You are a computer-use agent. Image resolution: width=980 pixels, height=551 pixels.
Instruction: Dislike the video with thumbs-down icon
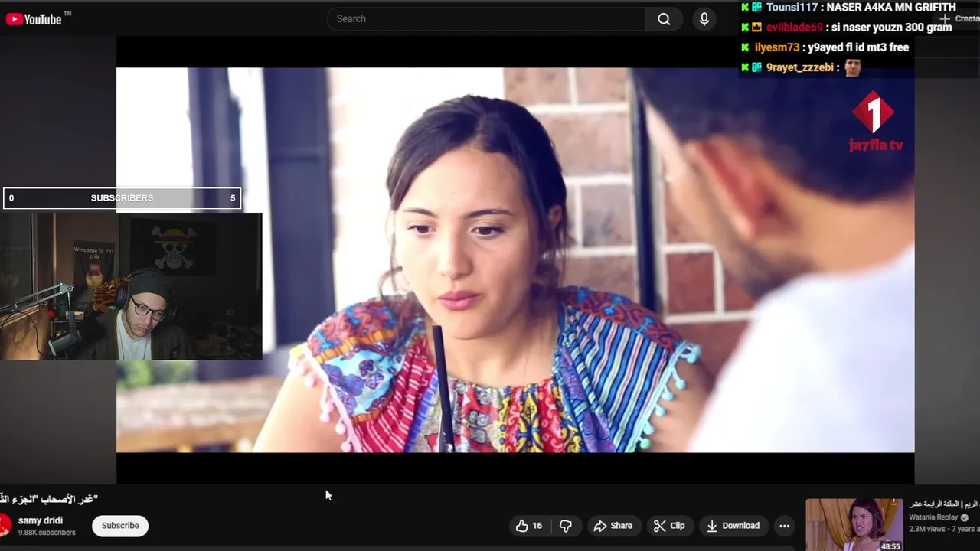coord(566,526)
